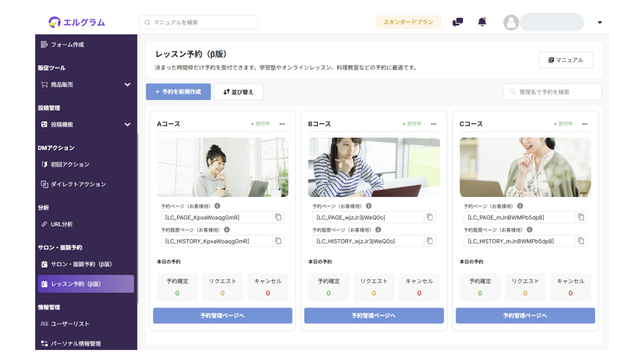The image size is (644, 362).
Task: Copy the B course history page code
Action: point(430,241)
